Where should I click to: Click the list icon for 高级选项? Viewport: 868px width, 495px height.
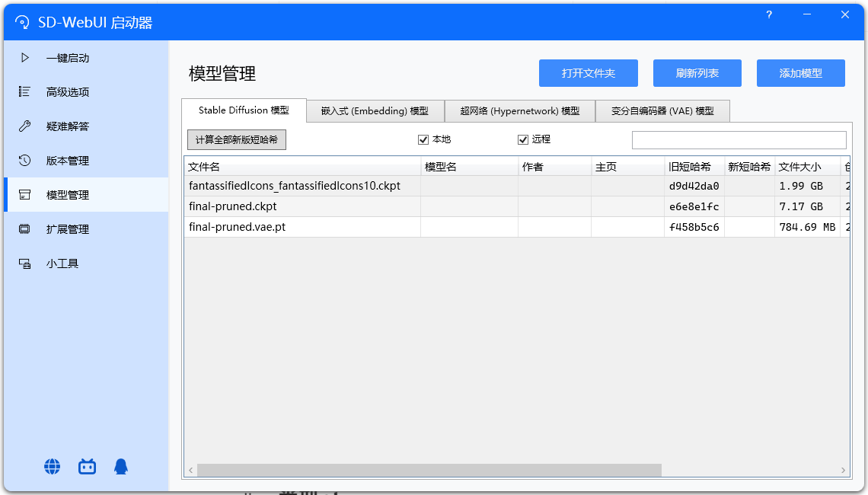(24, 91)
